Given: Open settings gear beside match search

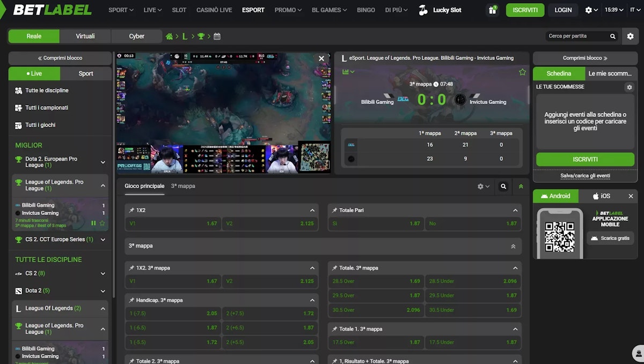Looking at the screenshot, I should point(631,36).
